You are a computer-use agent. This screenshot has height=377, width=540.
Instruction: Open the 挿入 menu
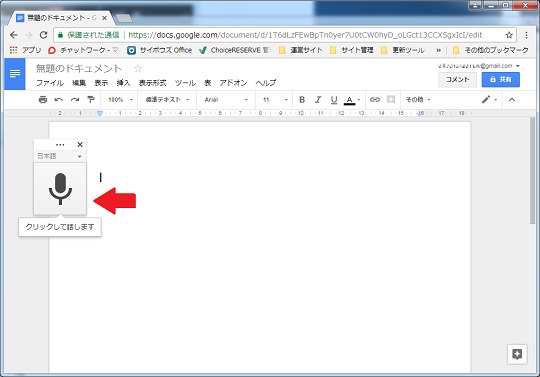[123, 83]
